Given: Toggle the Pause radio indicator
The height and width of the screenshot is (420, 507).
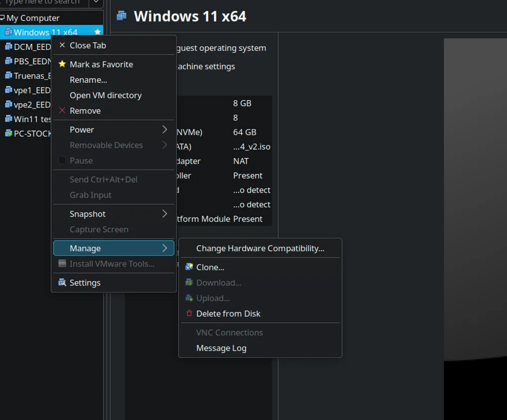Looking at the screenshot, I should point(62,160).
